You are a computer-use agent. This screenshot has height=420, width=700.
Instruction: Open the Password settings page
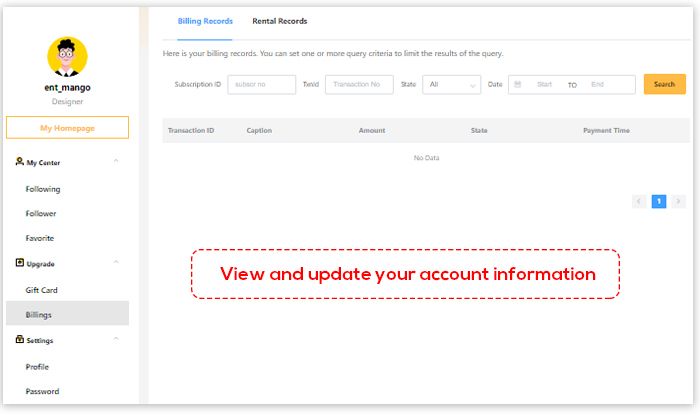point(42,391)
